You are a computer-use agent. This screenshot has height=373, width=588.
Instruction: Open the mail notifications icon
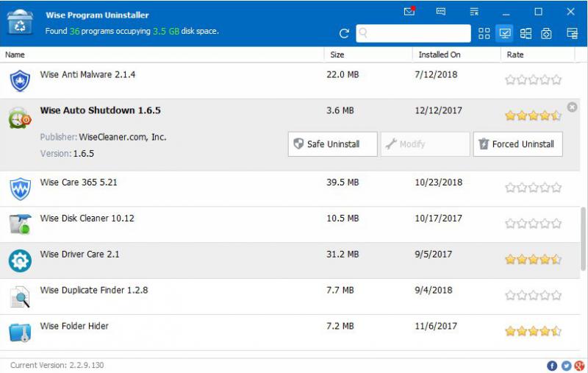tap(409, 11)
